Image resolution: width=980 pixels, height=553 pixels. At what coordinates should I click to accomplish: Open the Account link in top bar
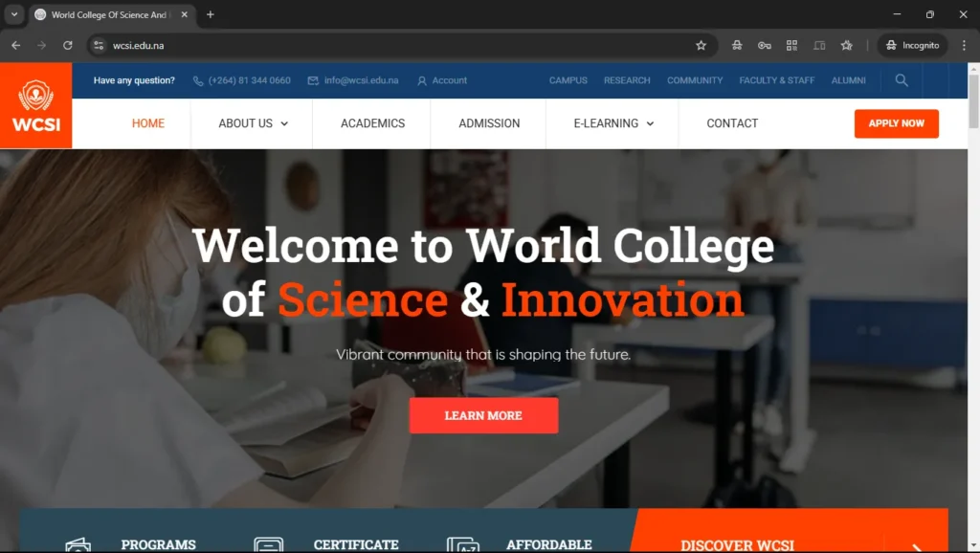pos(442,80)
